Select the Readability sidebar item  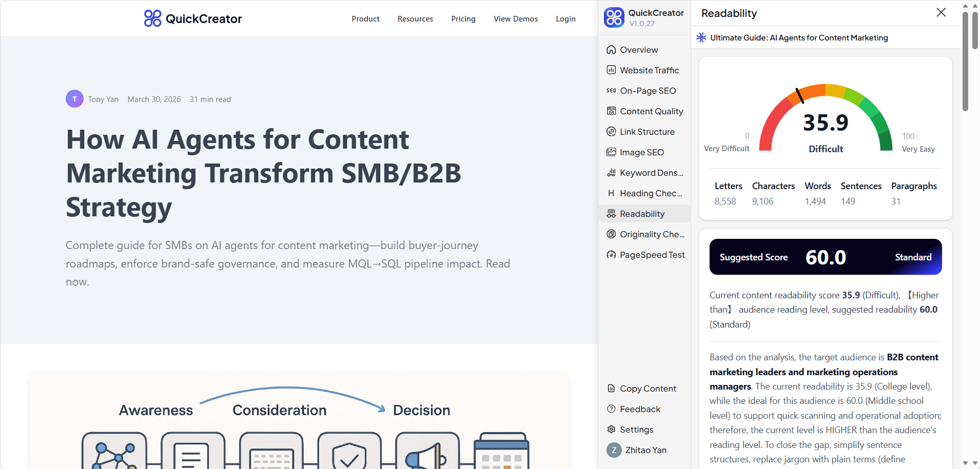[642, 214]
